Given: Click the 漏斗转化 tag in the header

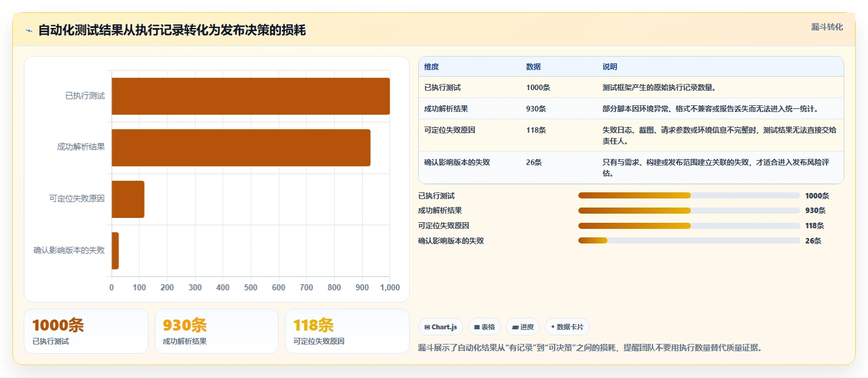Looking at the screenshot, I should coord(827,27).
